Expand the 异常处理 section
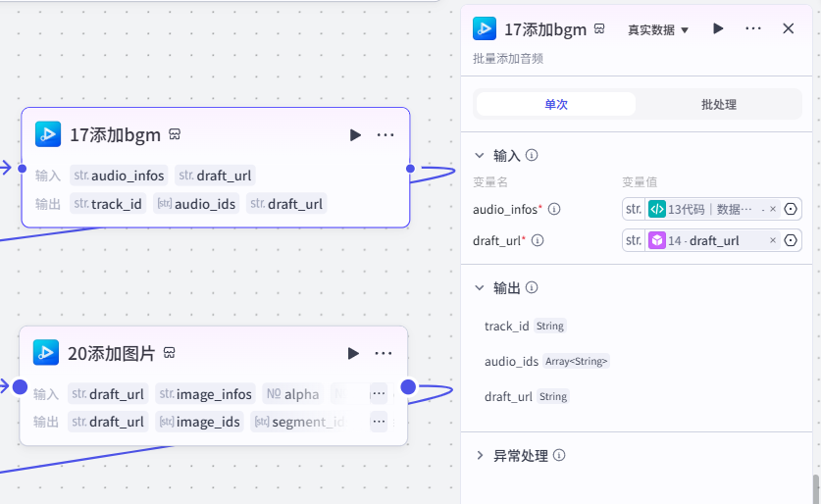 tap(479, 455)
